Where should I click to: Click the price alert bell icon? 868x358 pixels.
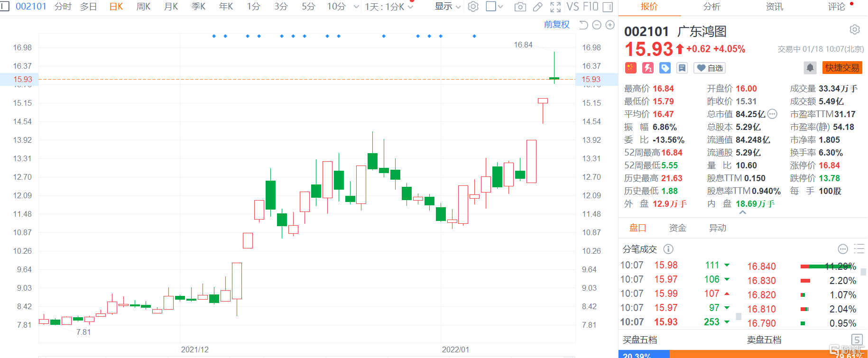pos(810,68)
